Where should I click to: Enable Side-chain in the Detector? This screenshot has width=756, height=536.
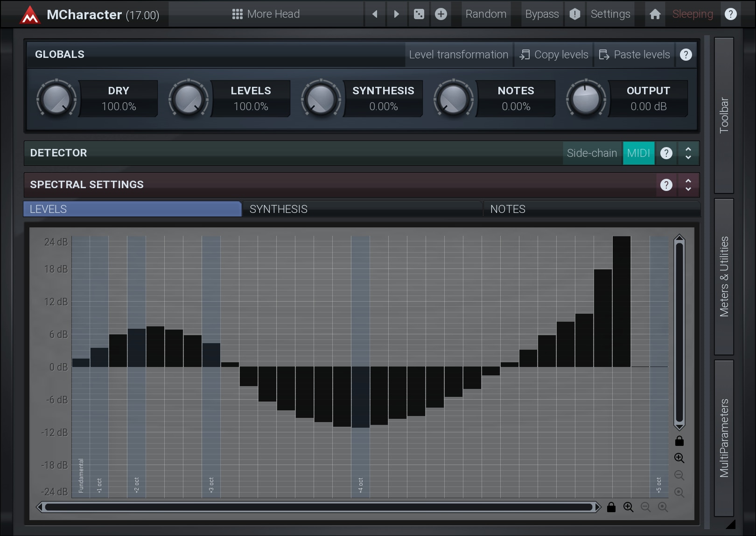[591, 153]
